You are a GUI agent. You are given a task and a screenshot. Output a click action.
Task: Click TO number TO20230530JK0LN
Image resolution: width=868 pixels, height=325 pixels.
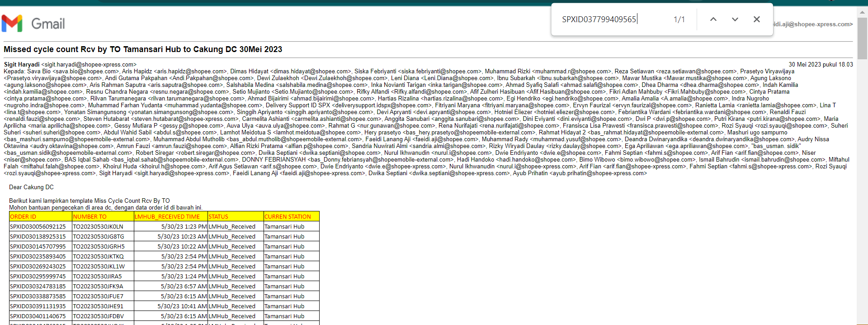click(98, 227)
